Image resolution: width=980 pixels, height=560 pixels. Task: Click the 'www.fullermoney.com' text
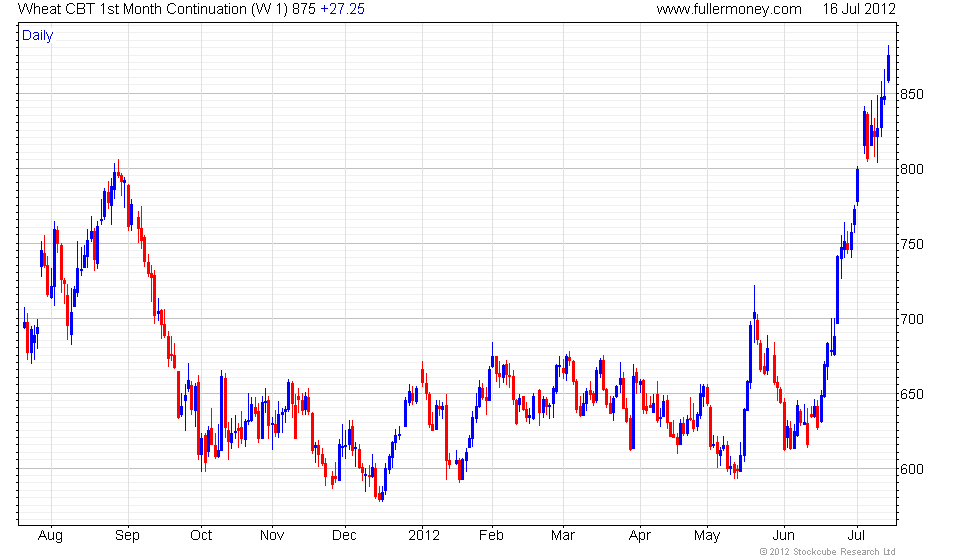tap(729, 9)
